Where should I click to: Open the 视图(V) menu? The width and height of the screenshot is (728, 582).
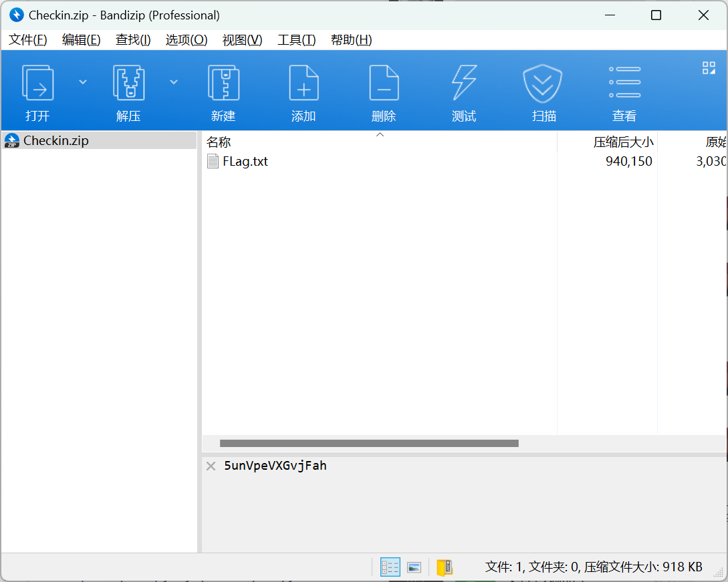242,40
